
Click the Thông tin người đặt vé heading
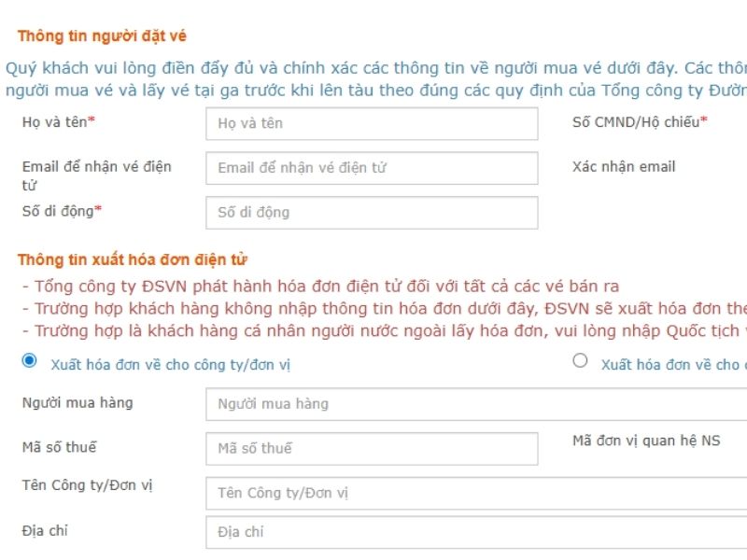(102, 36)
